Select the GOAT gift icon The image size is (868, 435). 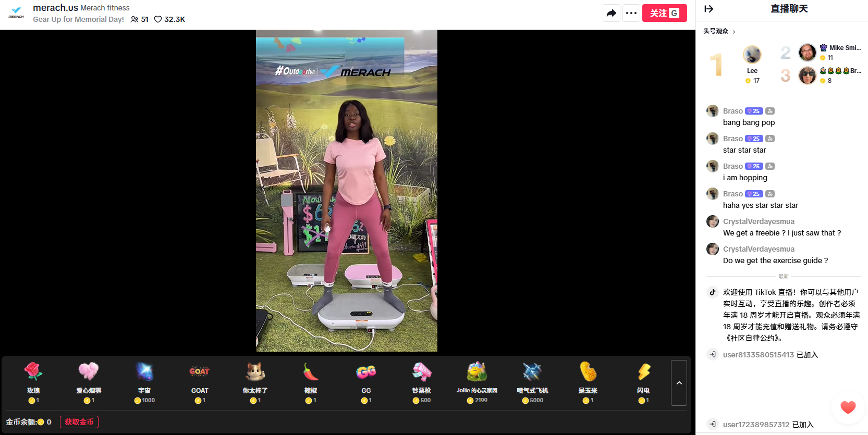200,372
